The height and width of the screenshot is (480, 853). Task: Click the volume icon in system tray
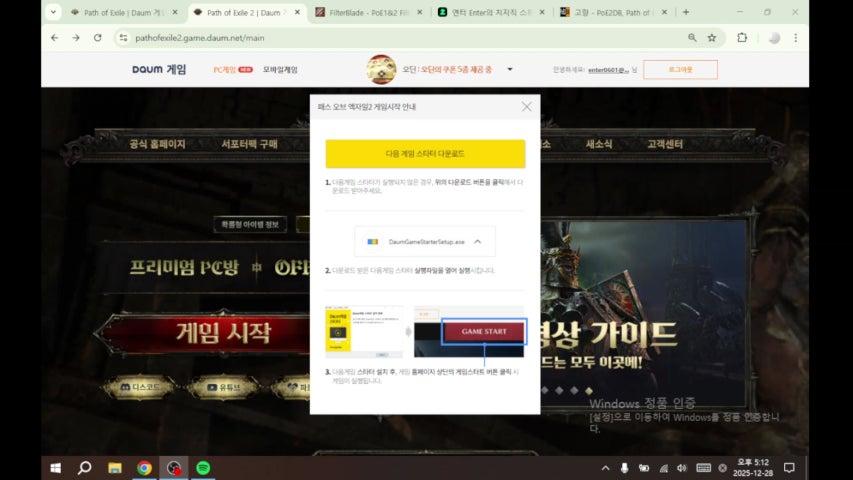click(x=681, y=468)
